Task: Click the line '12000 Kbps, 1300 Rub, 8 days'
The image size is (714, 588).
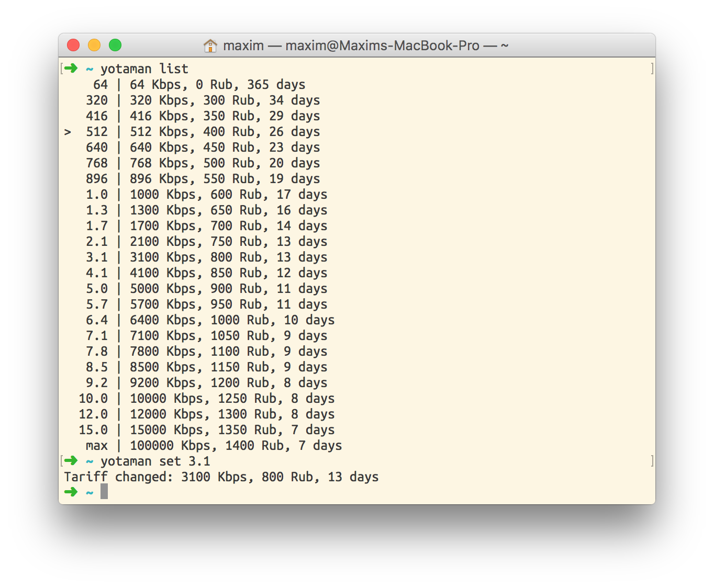Action: (232, 414)
